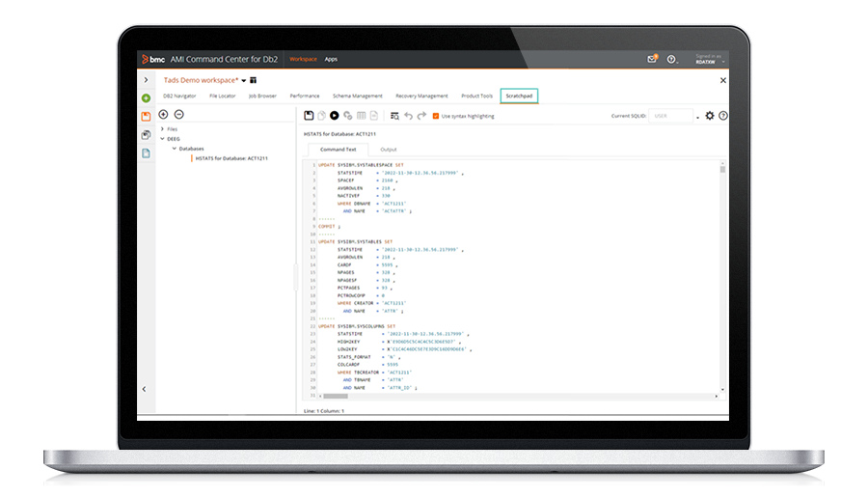This screenshot has height=498, width=868.
Task: Click the green add button in left sidebar
Action: point(146,98)
